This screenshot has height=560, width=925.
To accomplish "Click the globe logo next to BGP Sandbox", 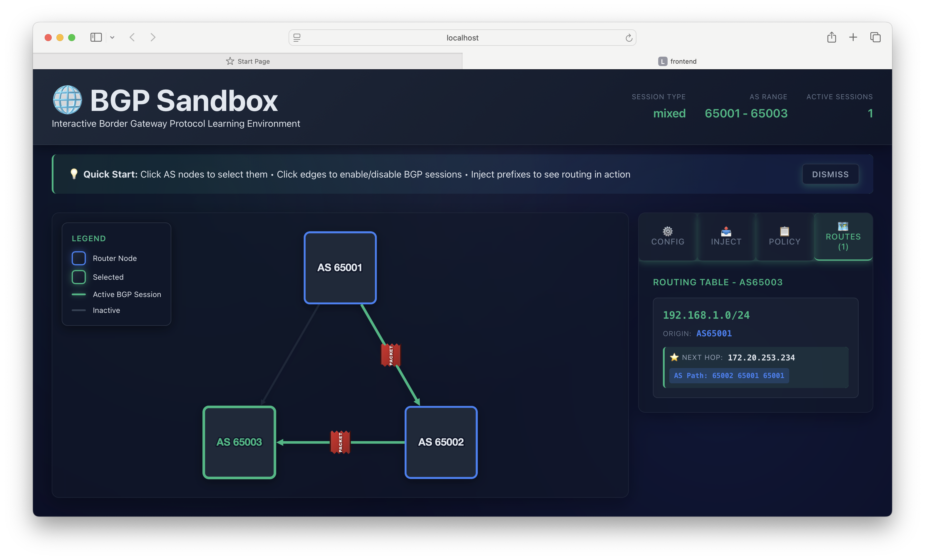I will click(68, 100).
